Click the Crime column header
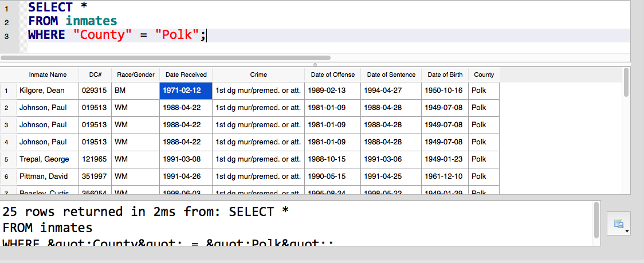This screenshot has height=263, width=644. pyautogui.click(x=258, y=75)
